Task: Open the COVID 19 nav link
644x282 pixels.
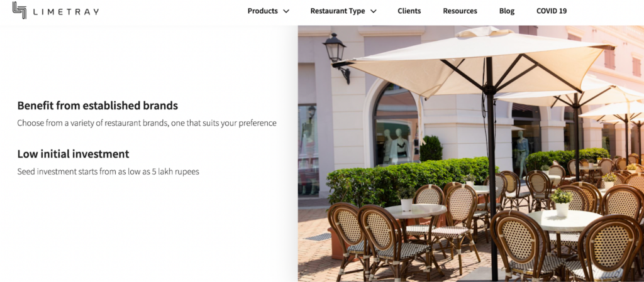Action: click(552, 11)
